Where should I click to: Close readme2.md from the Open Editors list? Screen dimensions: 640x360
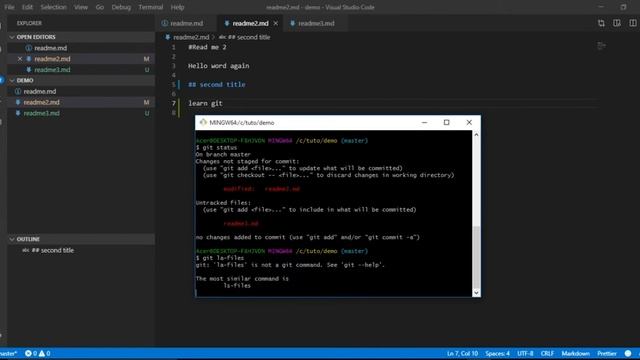click(20, 59)
